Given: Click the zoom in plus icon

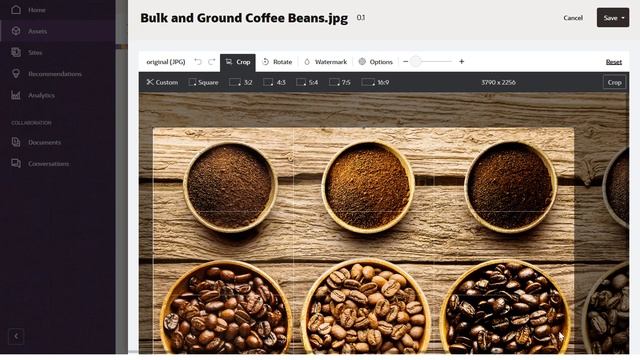Looking at the screenshot, I should (x=462, y=62).
